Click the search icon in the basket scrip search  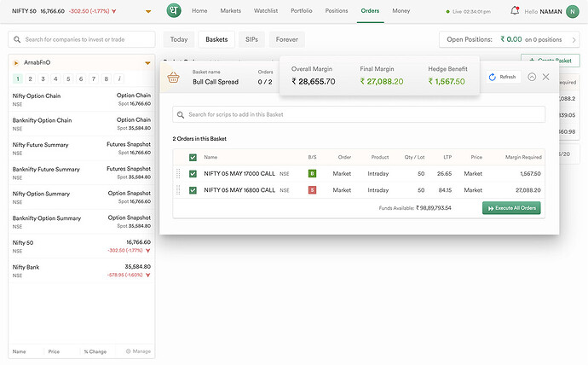click(181, 115)
